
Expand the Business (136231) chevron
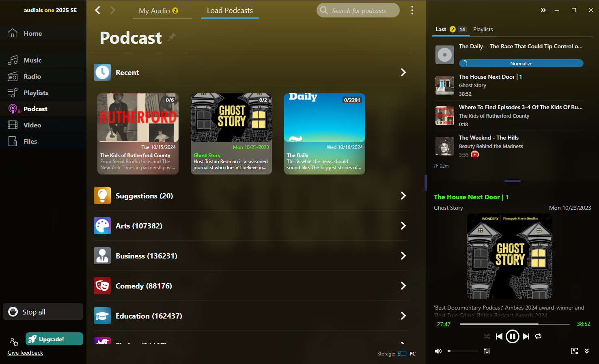(x=403, y=256)
